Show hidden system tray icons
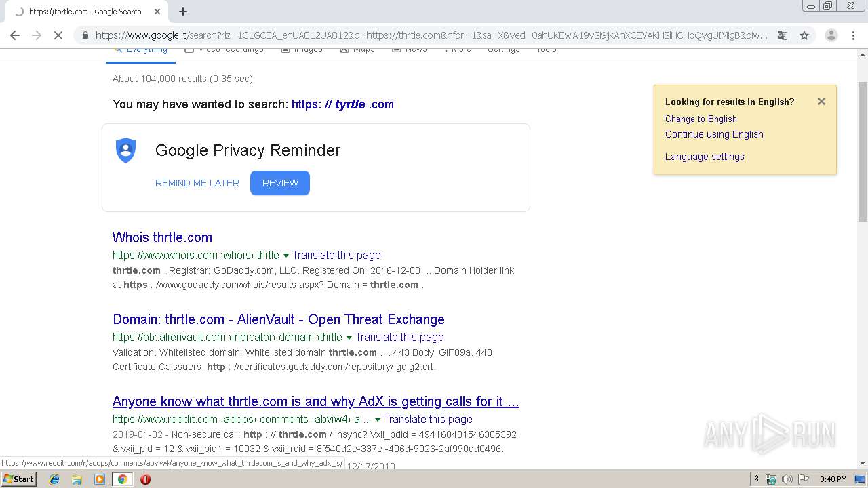Image resolution: width=868 pixels, height=488 pixels. [x=756, y=479]
